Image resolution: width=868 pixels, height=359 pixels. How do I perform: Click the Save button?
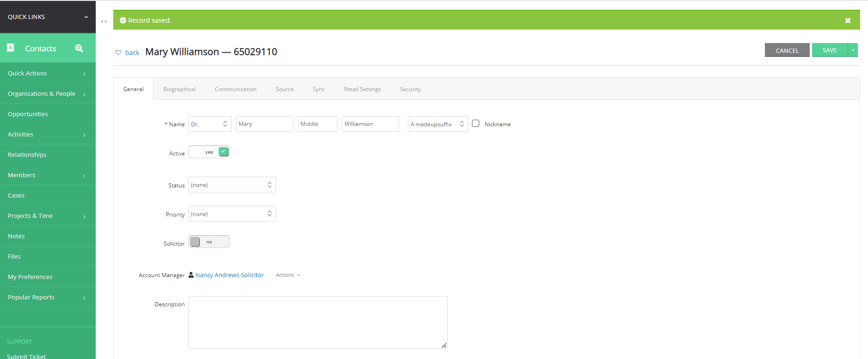click(x=830, y=50)
